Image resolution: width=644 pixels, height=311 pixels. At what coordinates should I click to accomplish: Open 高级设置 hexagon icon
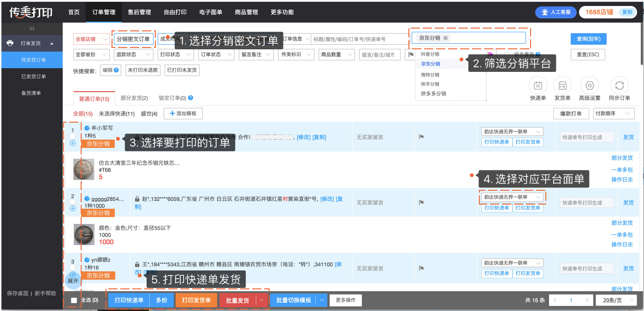pyautogui.click(x=590, y=85)
